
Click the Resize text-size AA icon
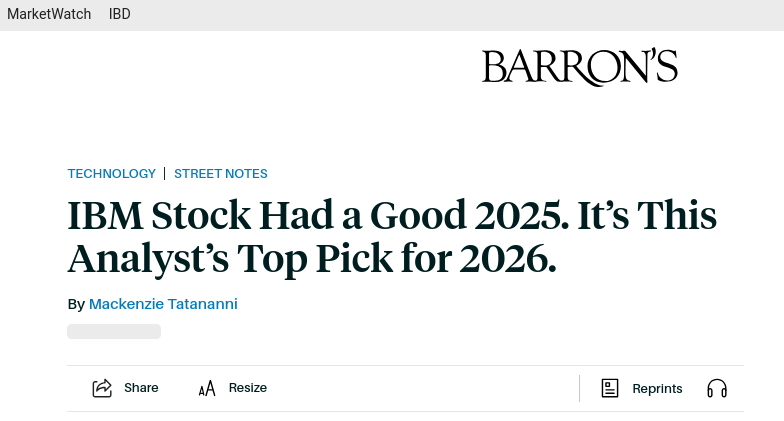[x=207, y=389]
